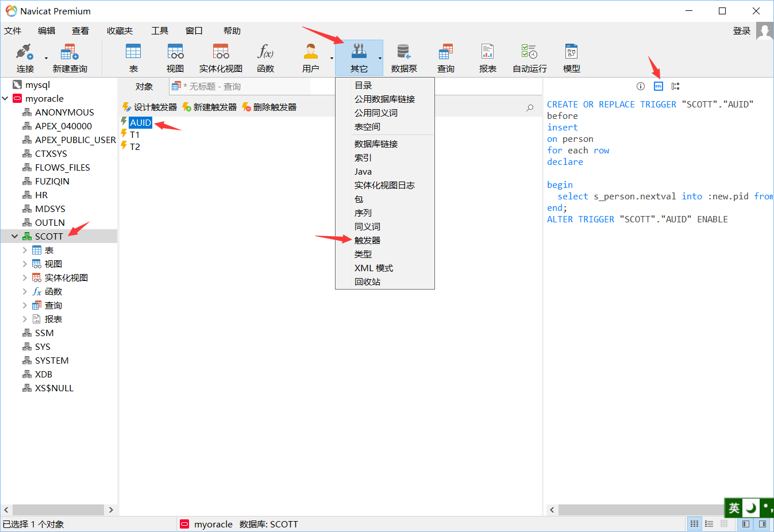
Task: Select trigger T1 in object list
Action: [x=134, y=134]
